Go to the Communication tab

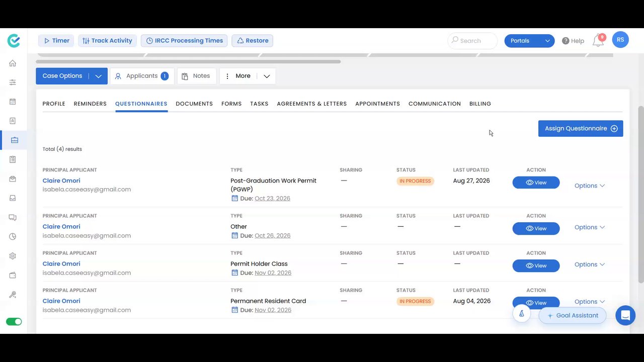pos(435,104)
